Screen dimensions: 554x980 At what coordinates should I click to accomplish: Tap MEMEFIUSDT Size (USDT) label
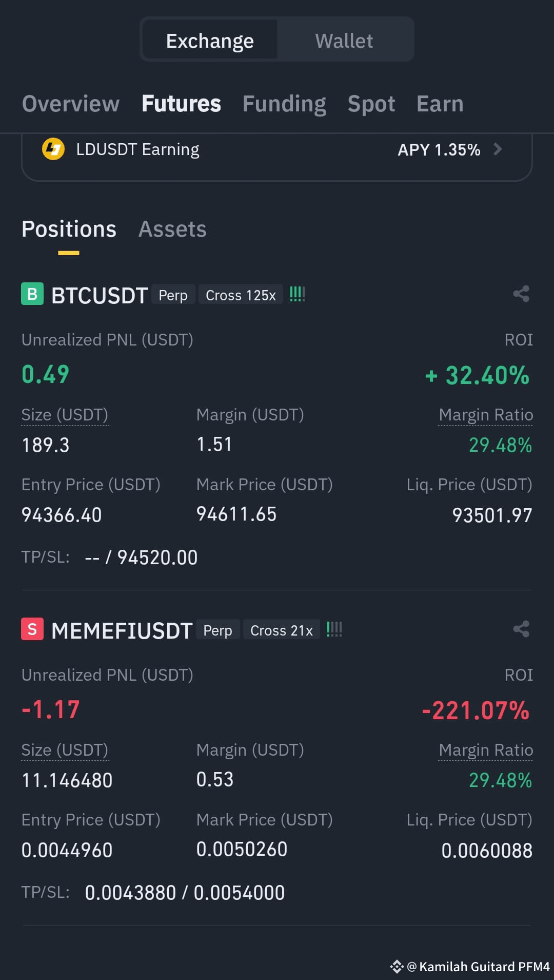click(x=65, y=750)
